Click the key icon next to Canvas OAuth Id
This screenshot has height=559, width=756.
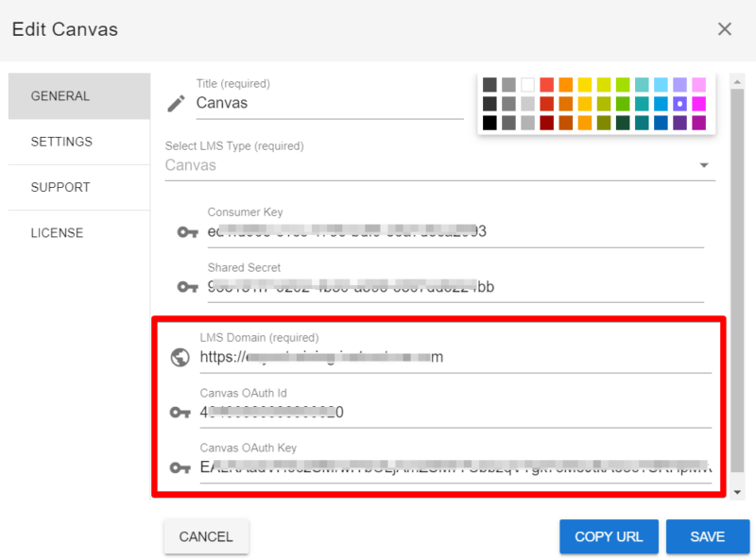180,413
